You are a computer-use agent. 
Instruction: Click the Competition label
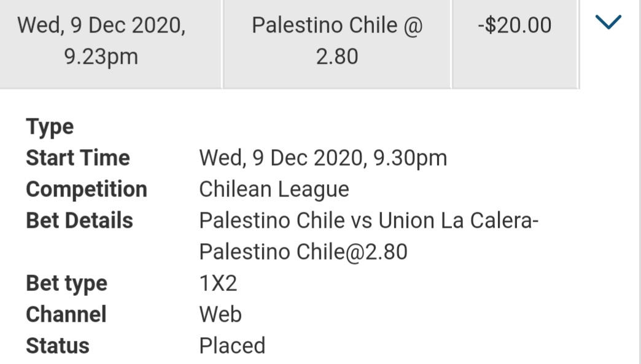(87, 190)
